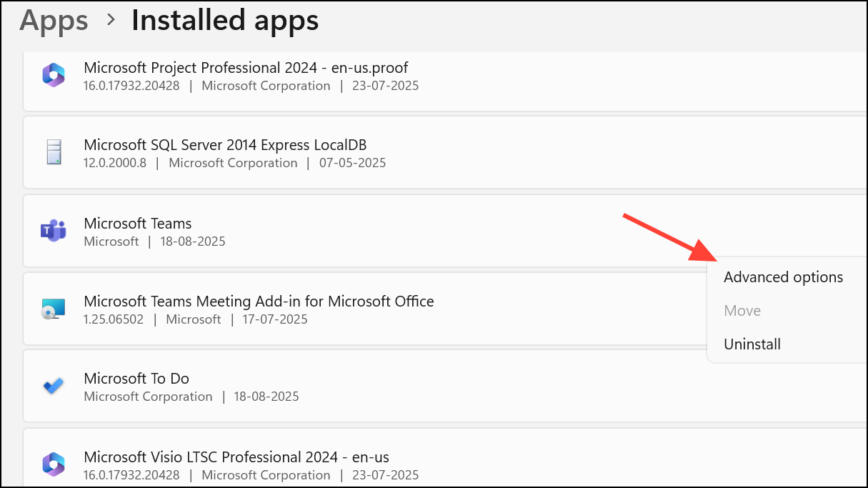Select Teams Meeting Add-in for Office title
Viewport: 868px width, 488px height.
(x=259, y=302)
